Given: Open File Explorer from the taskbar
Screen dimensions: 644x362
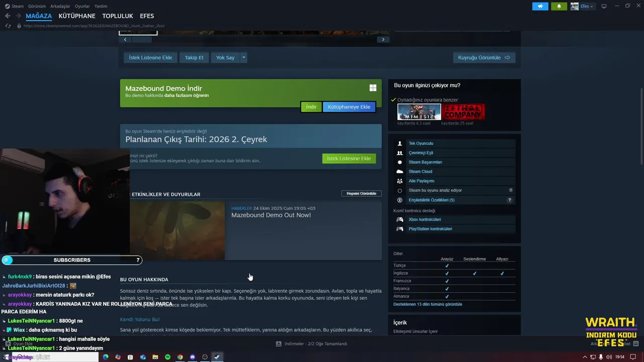Looking at the screenshot, I should (155, 357).
